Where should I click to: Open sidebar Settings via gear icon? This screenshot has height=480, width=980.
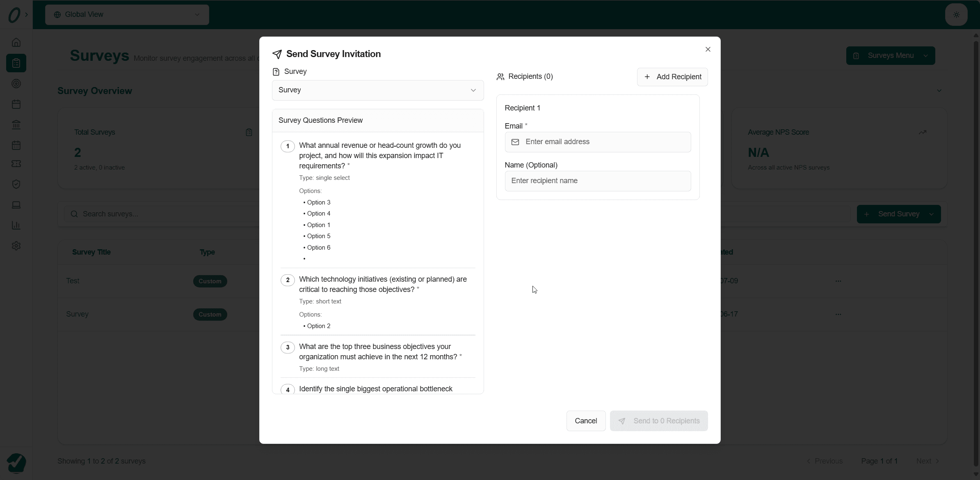pos(16,246)
